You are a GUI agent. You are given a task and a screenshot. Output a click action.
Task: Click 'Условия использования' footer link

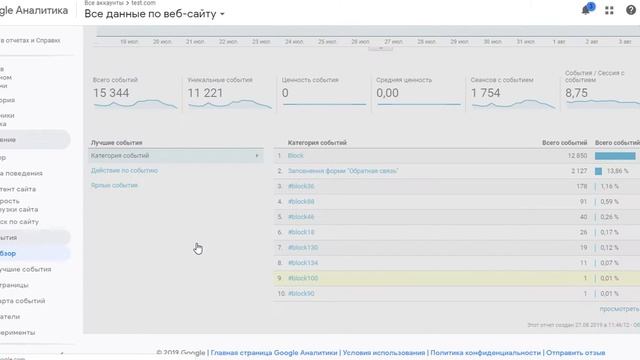384,352
